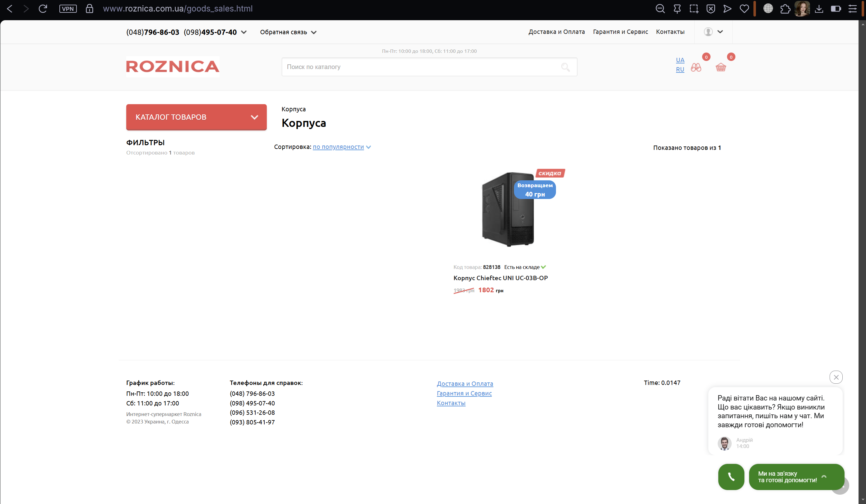This screenshot has width=866, height=504.
Task: Toggle the VPN badge in address bar
Action: coord(68,9)
